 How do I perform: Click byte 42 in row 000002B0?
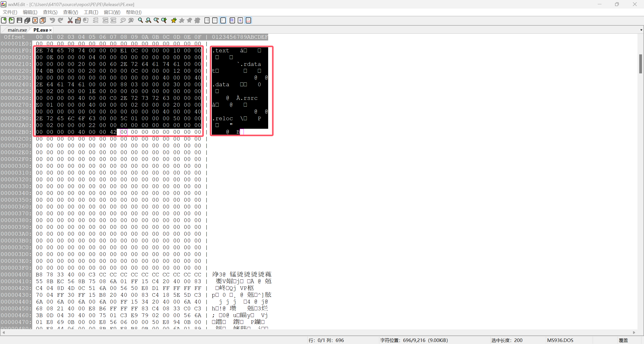tap(113, 132)
